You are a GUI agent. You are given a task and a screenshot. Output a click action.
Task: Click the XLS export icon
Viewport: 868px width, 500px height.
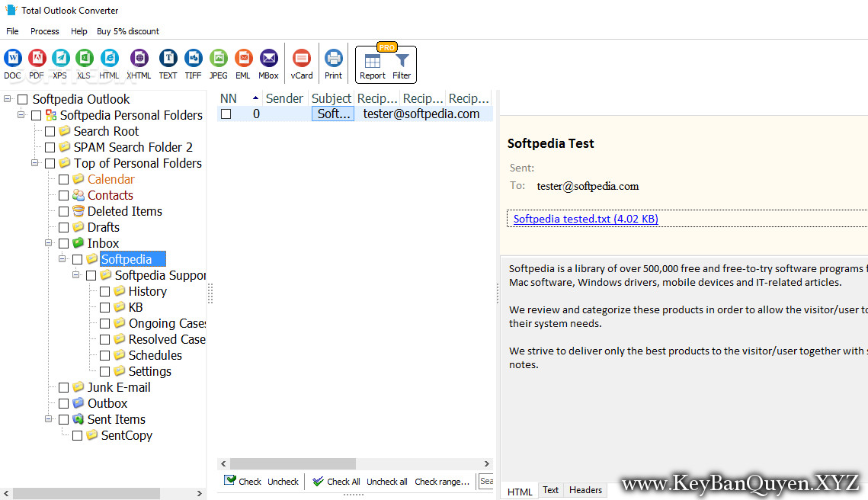(84, 58)
